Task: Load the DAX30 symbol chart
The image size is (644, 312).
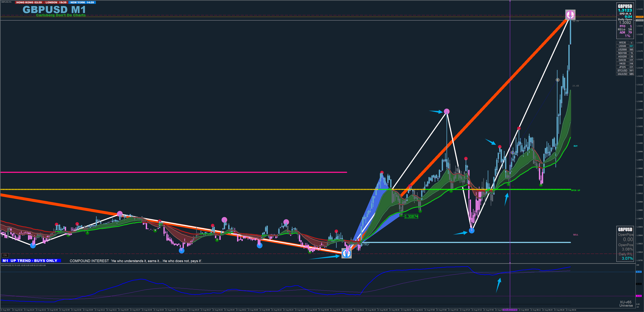Action: [x=622, y=60]
